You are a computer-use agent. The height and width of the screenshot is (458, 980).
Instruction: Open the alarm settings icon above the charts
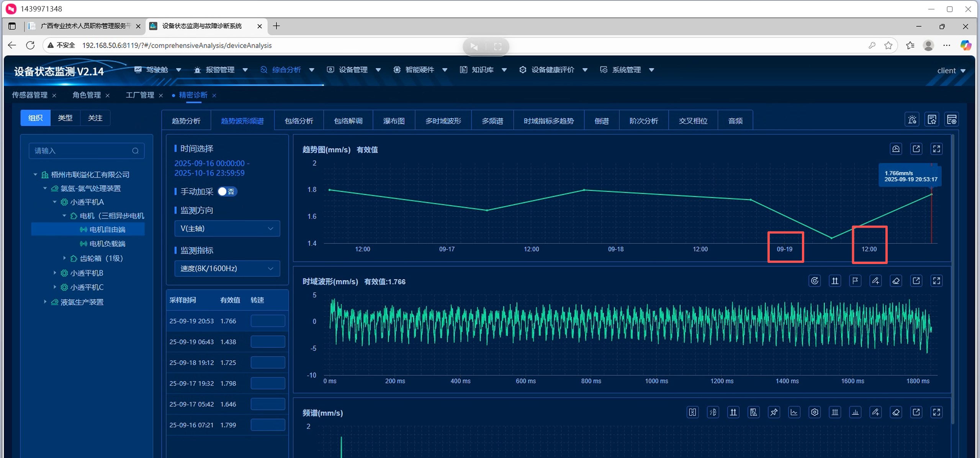click(912, 120)
